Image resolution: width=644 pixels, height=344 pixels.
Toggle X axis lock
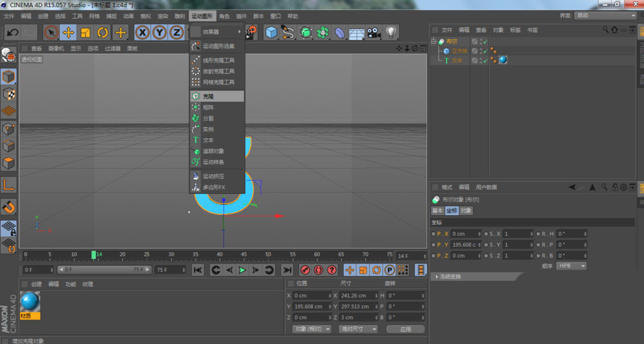tap(142, 32)
